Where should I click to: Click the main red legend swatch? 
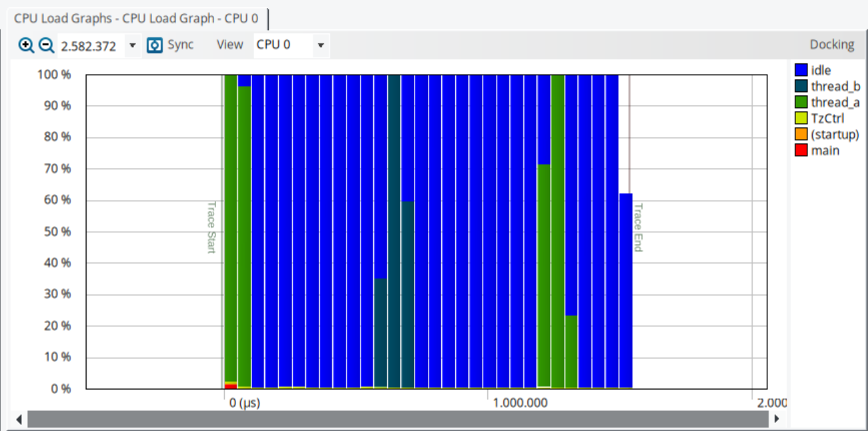pyautogui.click(x=801, y=150)
